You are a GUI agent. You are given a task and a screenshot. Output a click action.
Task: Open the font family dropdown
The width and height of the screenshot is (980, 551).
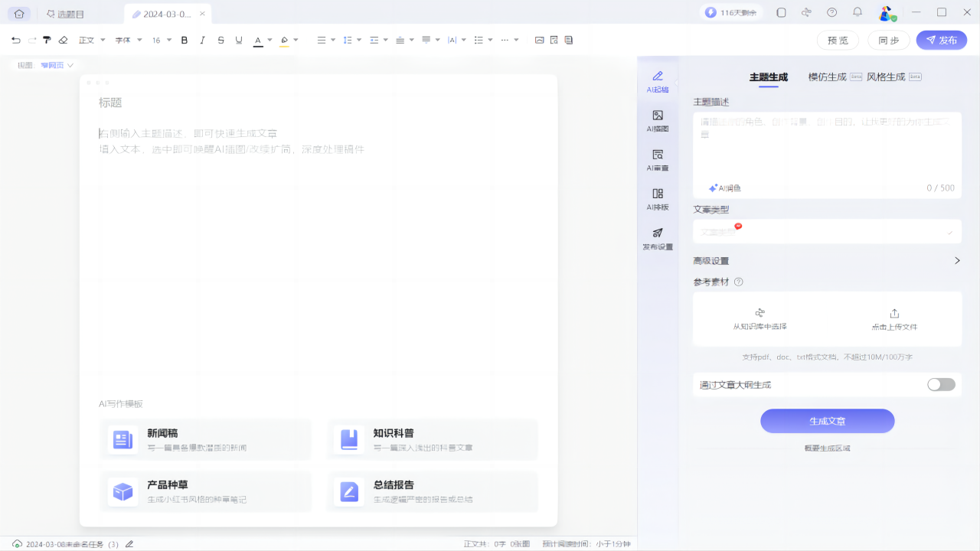pos(128,40)
